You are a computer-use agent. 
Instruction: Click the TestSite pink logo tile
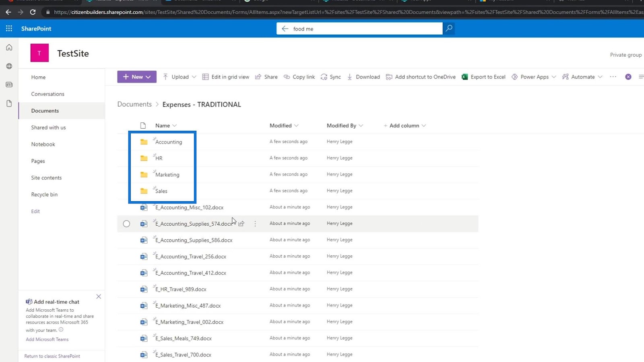coord(39,53)
